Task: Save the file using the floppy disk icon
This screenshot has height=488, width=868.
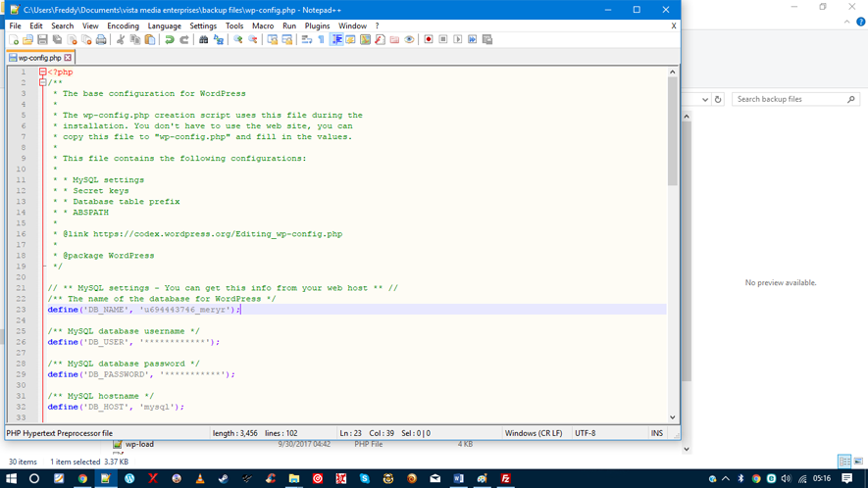Action: coord(42,39)
